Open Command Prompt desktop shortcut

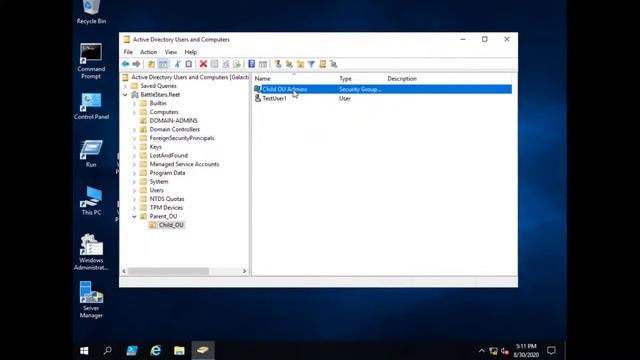[91, 61]
